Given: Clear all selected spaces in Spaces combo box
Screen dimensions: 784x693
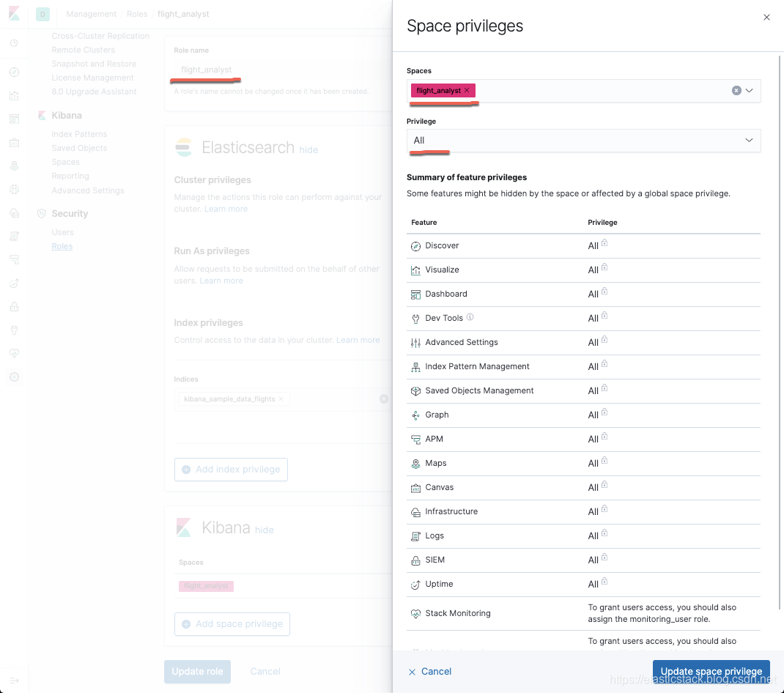Looking at the screenshot, I should pyautogui.click(x=736, y=91).
